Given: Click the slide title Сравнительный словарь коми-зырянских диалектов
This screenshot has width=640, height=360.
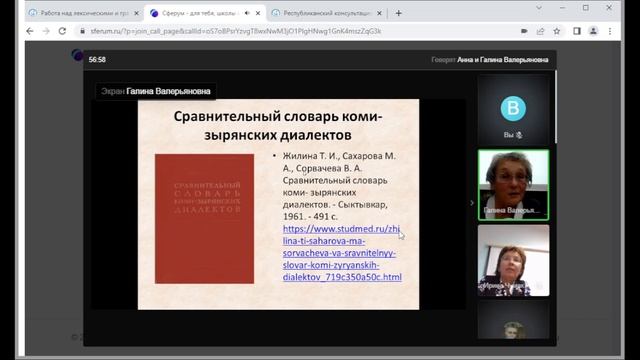Looking at the screenshot, I should click(278, 125).
